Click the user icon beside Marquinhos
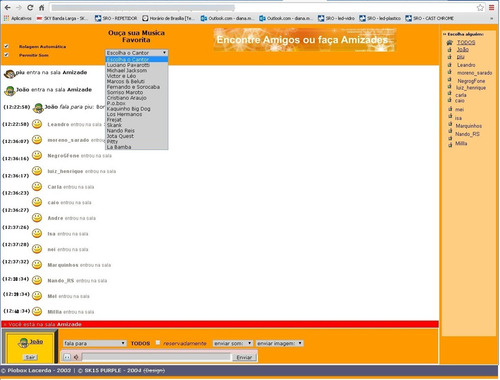This screenshot has height=380, width=500. [x=450, y=124]
